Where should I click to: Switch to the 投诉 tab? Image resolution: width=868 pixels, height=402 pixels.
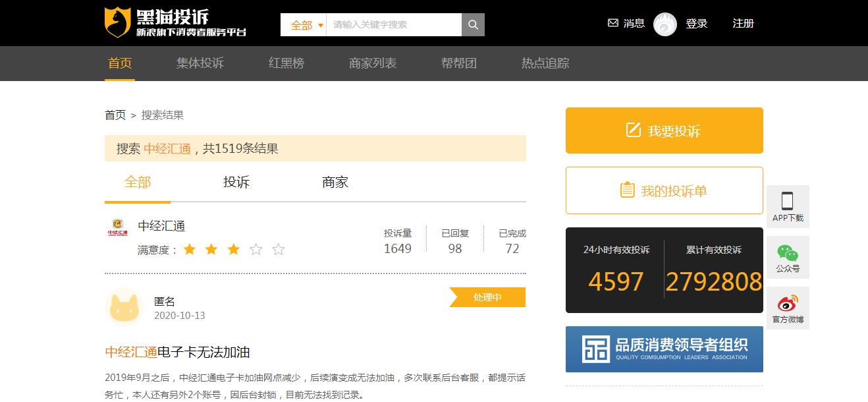[236, 182]
